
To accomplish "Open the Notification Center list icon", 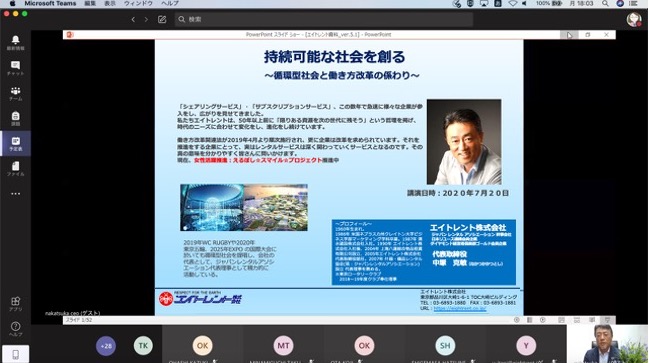I will tap(633, 3).
